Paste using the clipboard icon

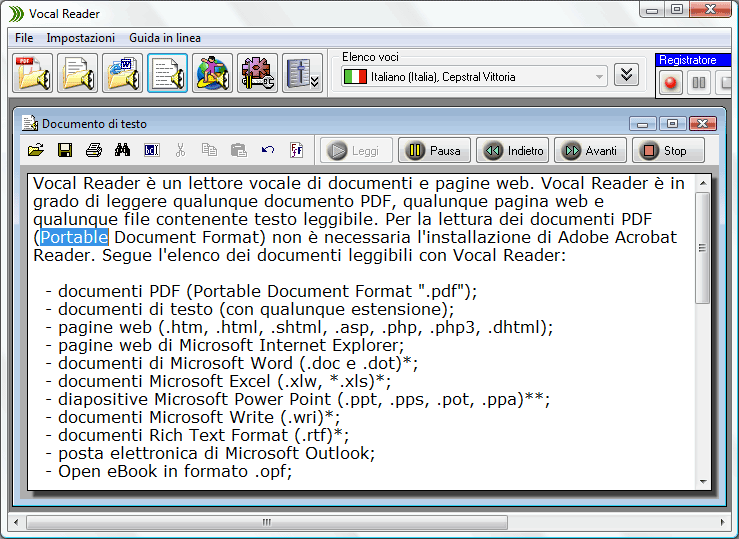click(x=238, y=150)
